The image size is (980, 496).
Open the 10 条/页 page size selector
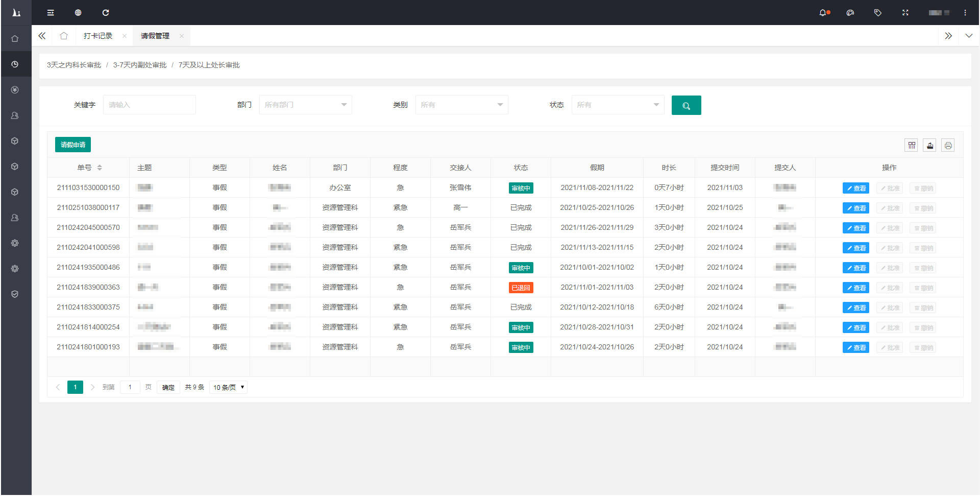coord(228,387)
